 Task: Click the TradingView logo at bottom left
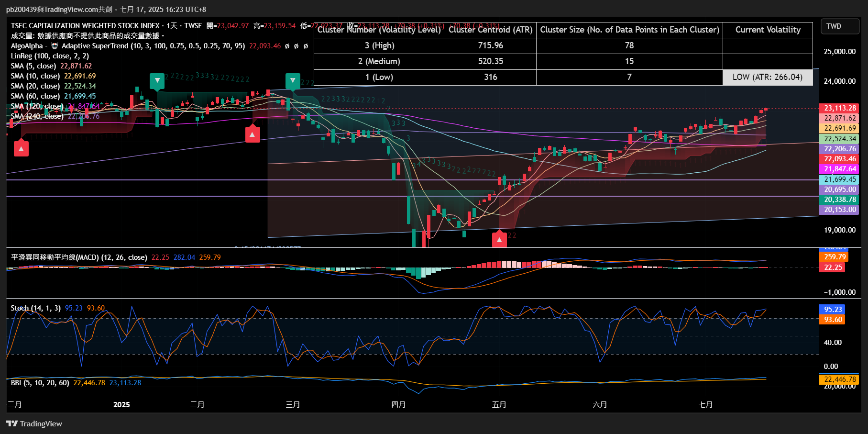34,423
